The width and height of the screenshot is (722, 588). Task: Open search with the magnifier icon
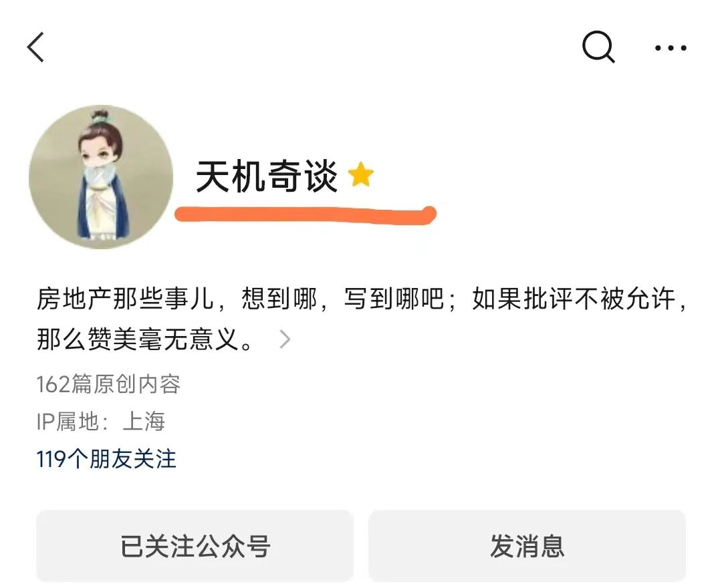[x=598, y=47]
